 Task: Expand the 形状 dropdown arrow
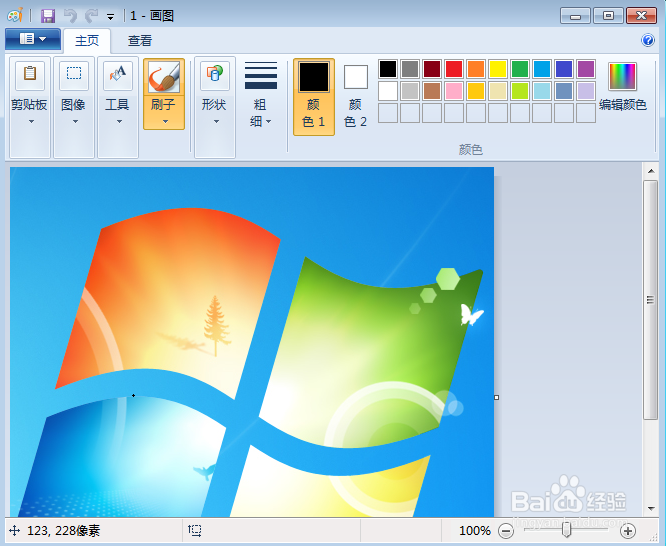[x=216, y=122]
